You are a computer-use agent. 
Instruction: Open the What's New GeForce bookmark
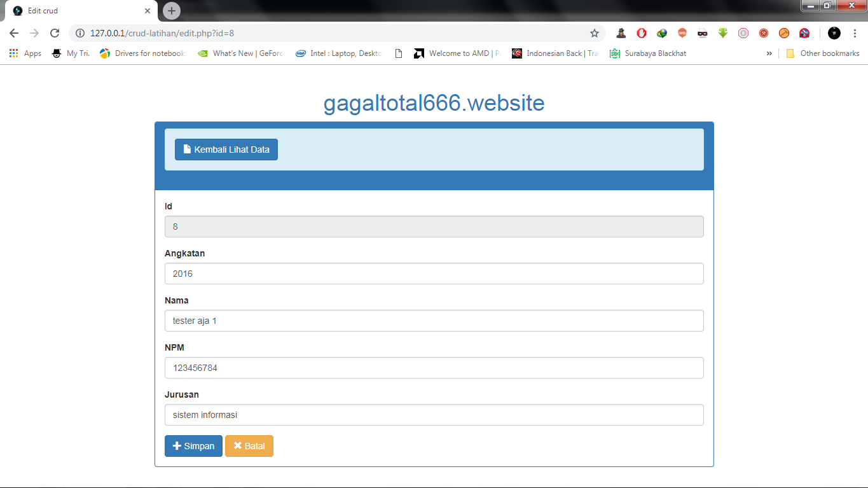pyautogui.click(x=241, y=53)
